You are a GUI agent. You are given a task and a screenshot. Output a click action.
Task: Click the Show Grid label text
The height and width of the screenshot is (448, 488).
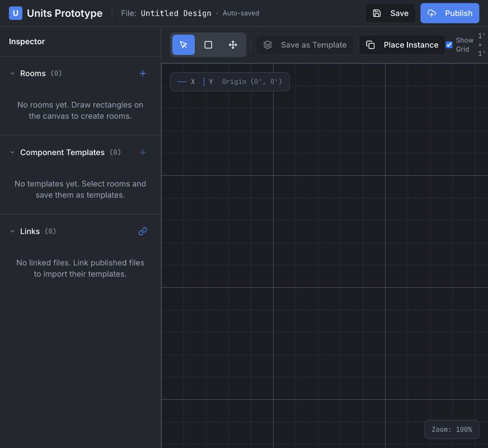[x=464, y=45]
